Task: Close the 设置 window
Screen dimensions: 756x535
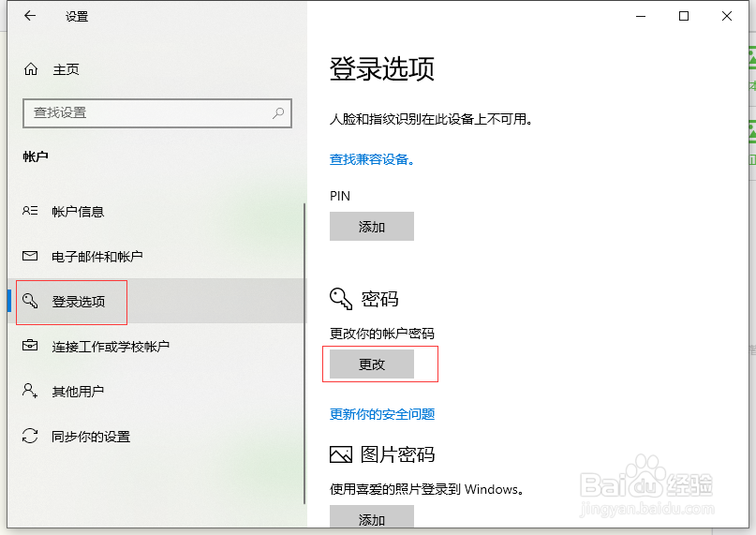Action: point(727,16)
